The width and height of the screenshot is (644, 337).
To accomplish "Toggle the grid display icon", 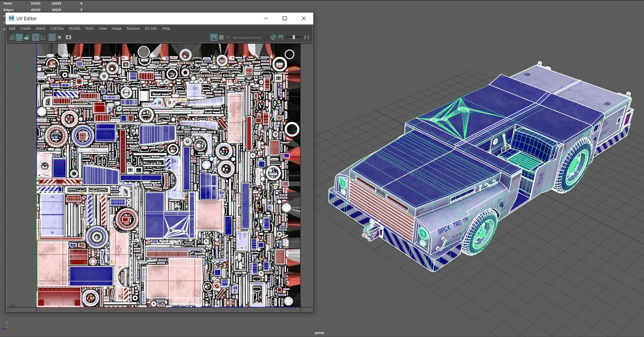I will tap(52, 37).
